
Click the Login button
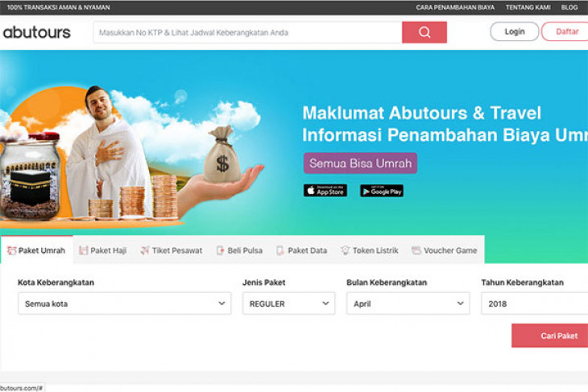[x=514, y=32]
